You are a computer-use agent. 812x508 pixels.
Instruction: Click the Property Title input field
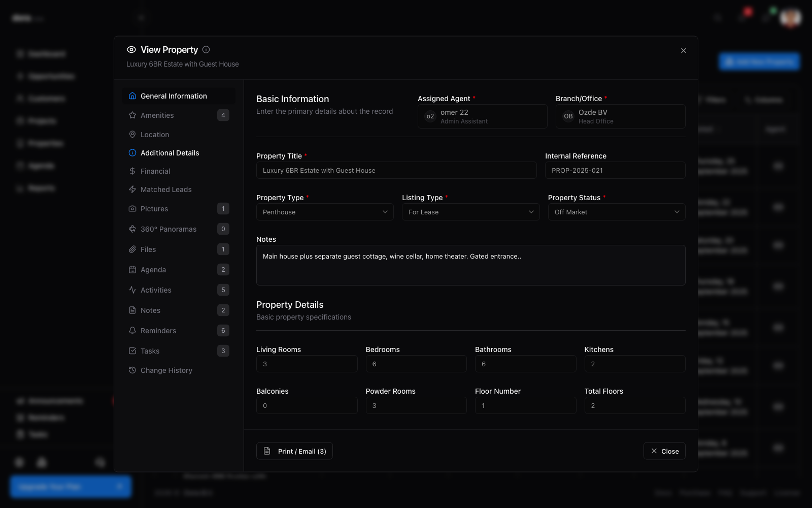(396, 170)
